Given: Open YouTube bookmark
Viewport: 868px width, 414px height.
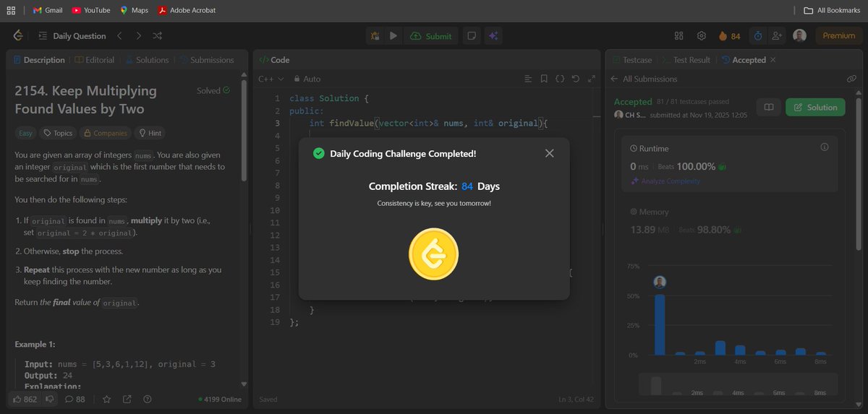Looking at the screenshot, I should tap(91, 10).
